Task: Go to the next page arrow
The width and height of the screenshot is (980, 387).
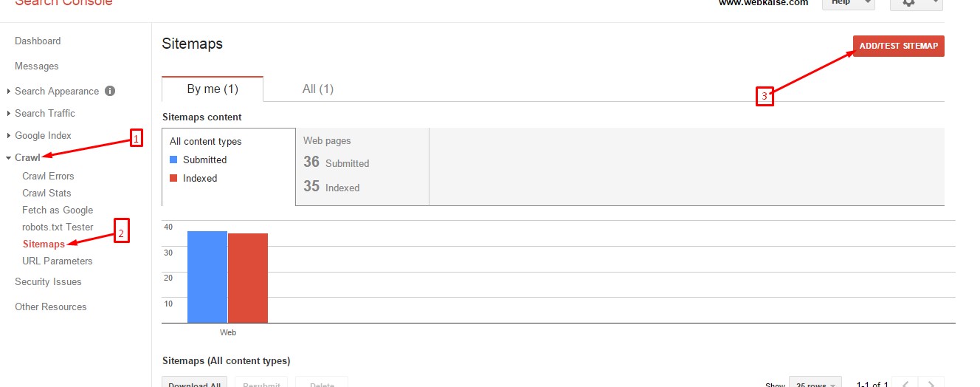Action: (x=932, y=384)
